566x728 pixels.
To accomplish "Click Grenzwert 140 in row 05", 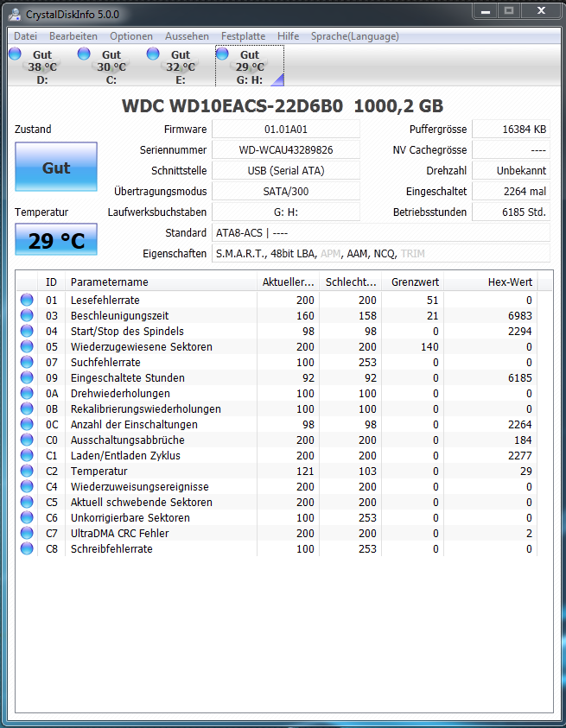I will 429,347.
